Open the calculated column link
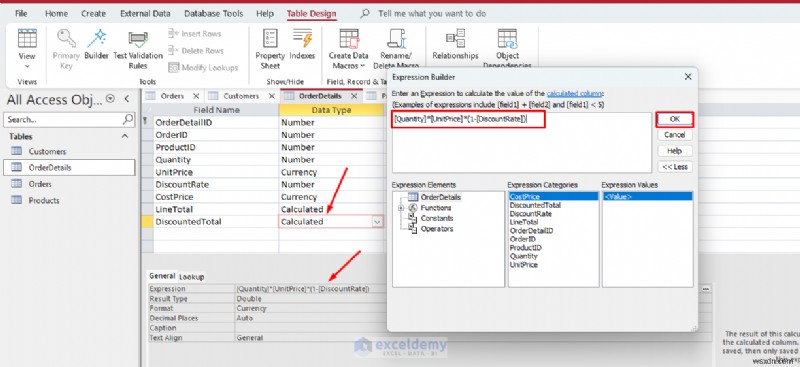The width and height of the screenshot is (800, 367). (x=574, y=93)
